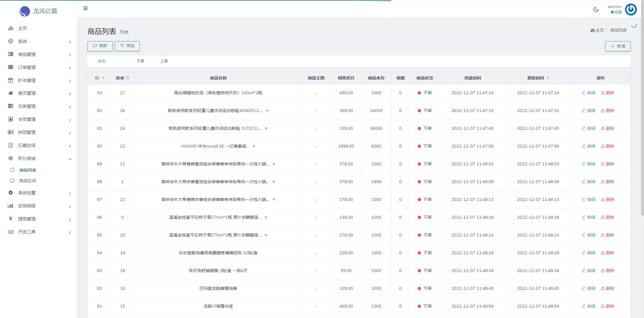644x318 pixels.
Task: Click the edit pencil icon for product ID 93
Action: coord(584,93)
